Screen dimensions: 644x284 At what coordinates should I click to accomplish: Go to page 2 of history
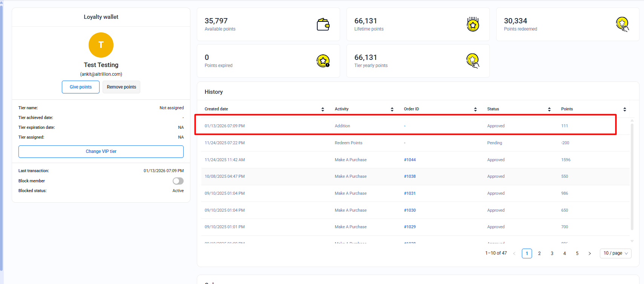pyautogui.click(x=539, y=253)
